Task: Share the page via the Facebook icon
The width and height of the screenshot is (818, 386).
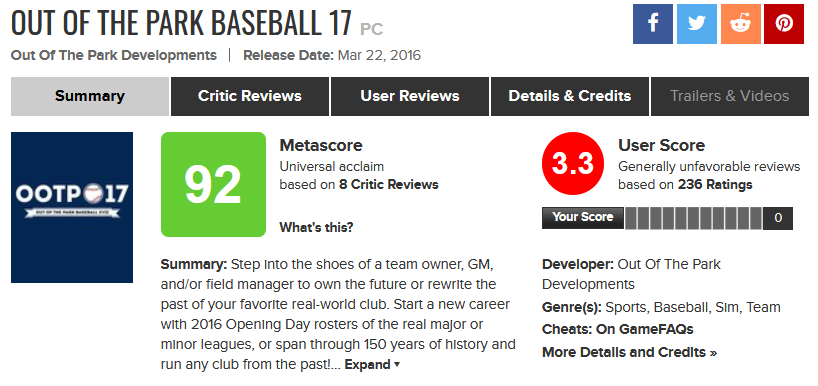Action: click(653, 24)
